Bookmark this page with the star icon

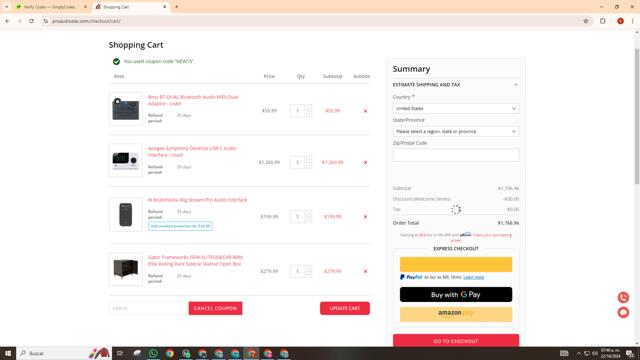(x=586, y=21)
